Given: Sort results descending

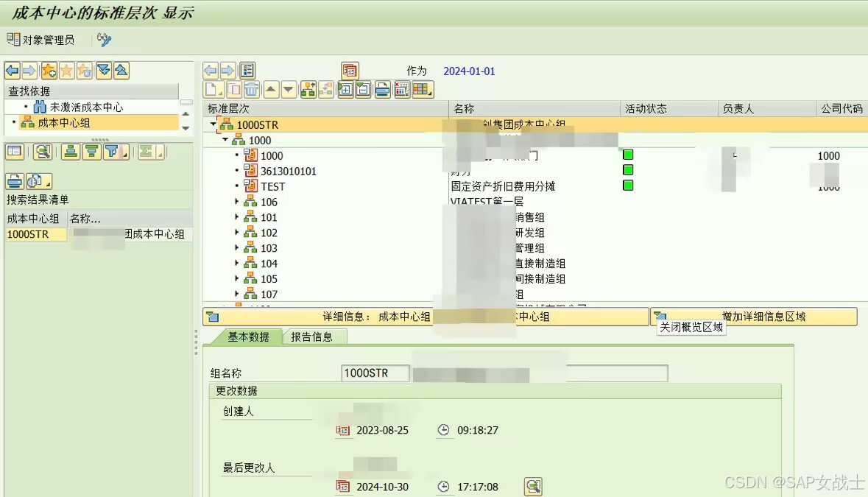Looking at the screenshot, I should 92,152.
